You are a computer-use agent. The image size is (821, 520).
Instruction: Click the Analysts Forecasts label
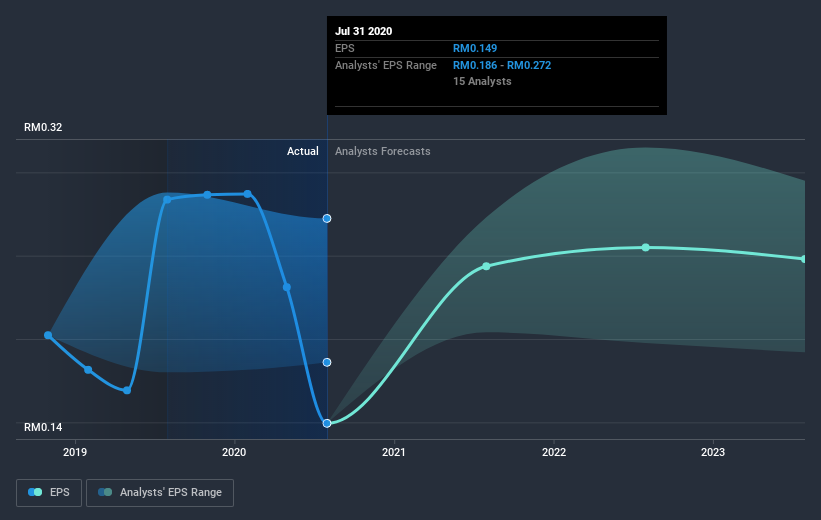[383, 151]
